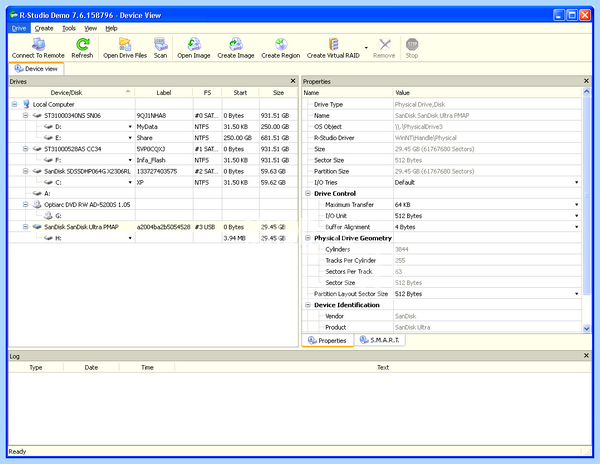This screenshot has width=600, height=464.
Task: Open the Create Virtual RAID dropdown arrow
Action: (x=366, y=48)
